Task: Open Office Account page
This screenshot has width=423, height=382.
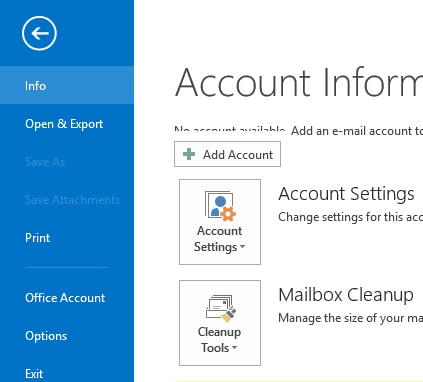Action: coord(67,297)
